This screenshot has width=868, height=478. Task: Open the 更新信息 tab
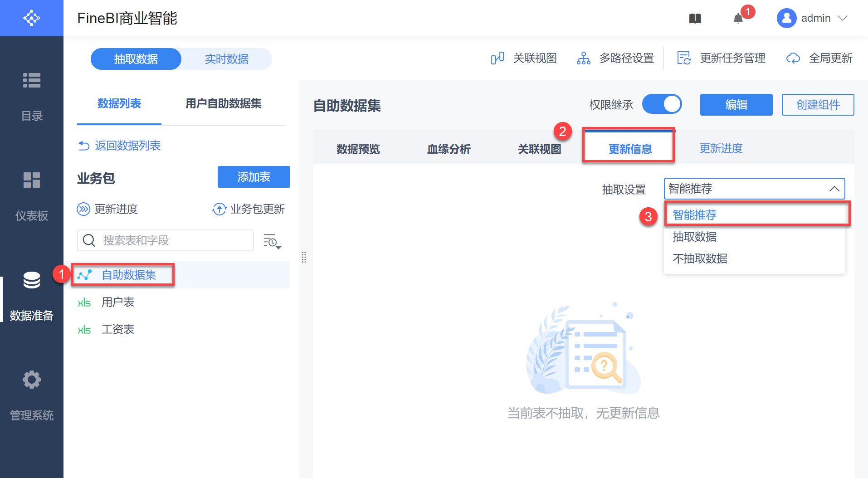tap(630, 149)
